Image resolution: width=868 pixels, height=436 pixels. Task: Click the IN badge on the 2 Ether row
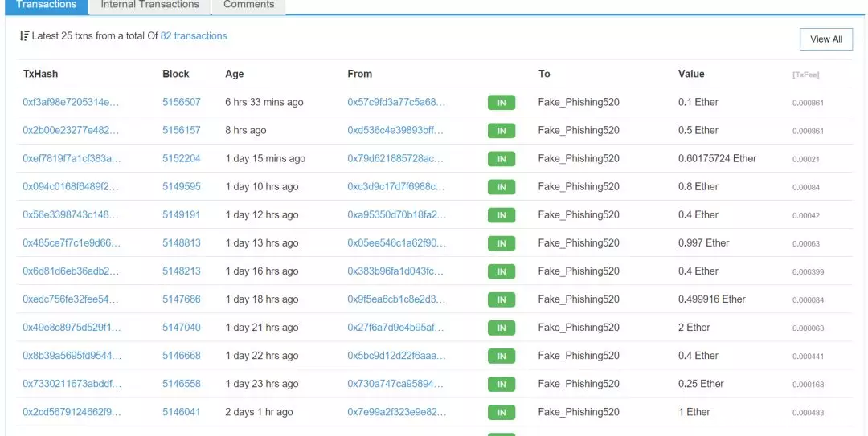tap(501, 328)
